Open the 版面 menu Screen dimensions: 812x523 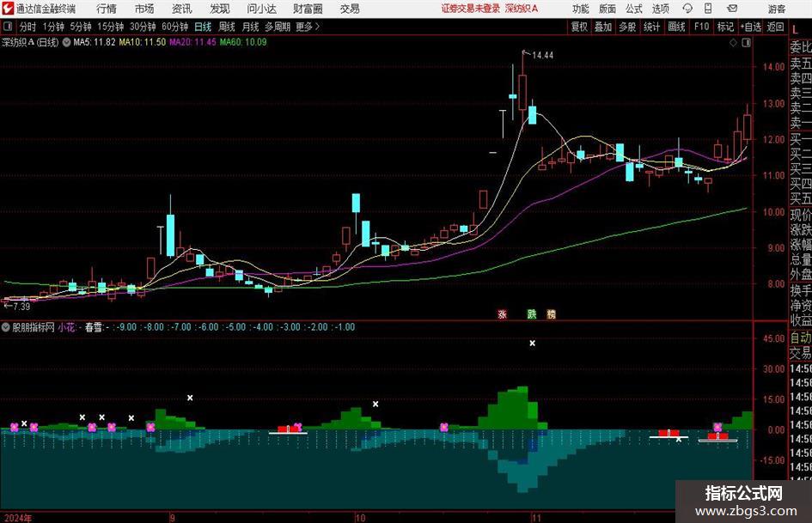coord(607,9)
